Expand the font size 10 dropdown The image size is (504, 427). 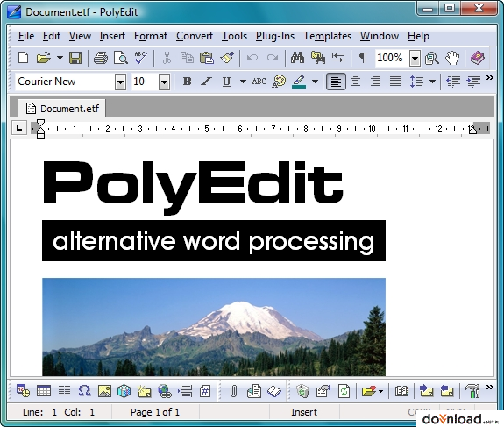(x=164, y=82)
